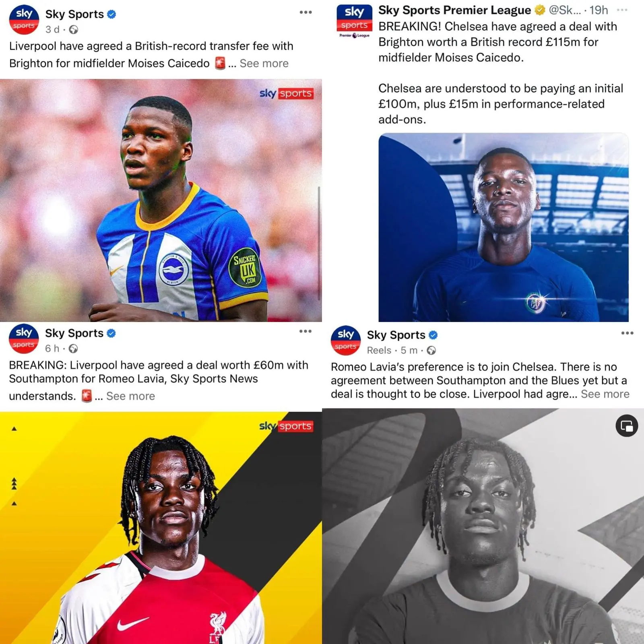Click gold verified badge on Premier League account

[x=540, y=10]
